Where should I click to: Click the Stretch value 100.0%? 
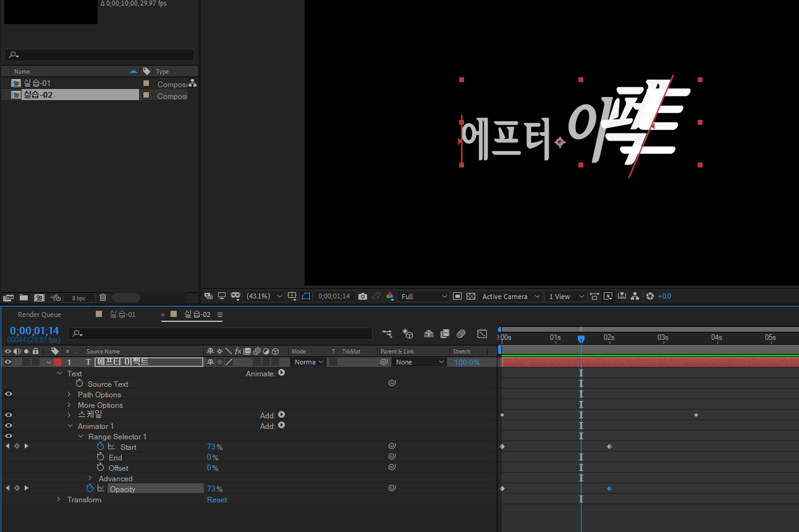pyautogui.click(x=467, y=363)
